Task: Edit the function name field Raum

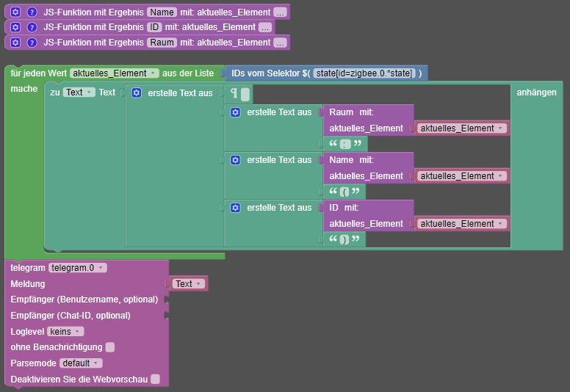Action: (x=162, y=43)
